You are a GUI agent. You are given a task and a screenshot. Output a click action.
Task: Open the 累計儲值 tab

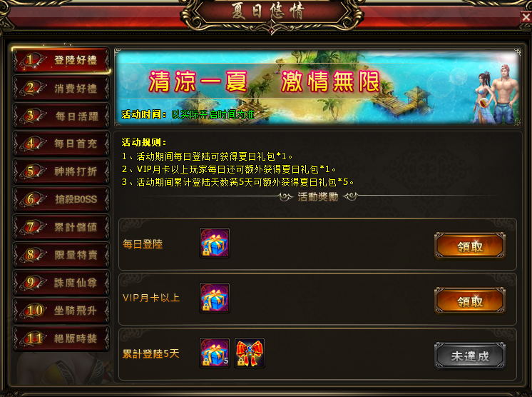click(61, 227)
